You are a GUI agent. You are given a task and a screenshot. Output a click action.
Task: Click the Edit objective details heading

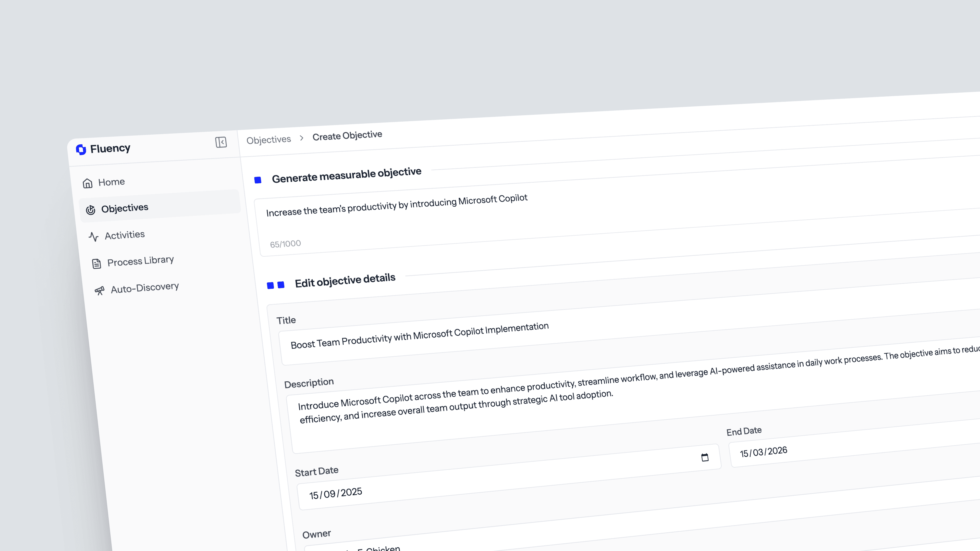(x=345, y=281)
